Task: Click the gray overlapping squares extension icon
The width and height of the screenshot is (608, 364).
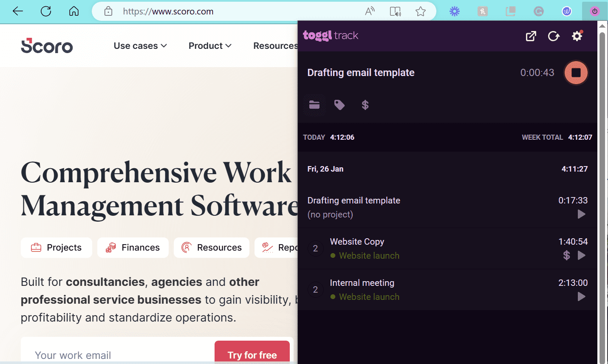Action: click(x=511, y=11)
